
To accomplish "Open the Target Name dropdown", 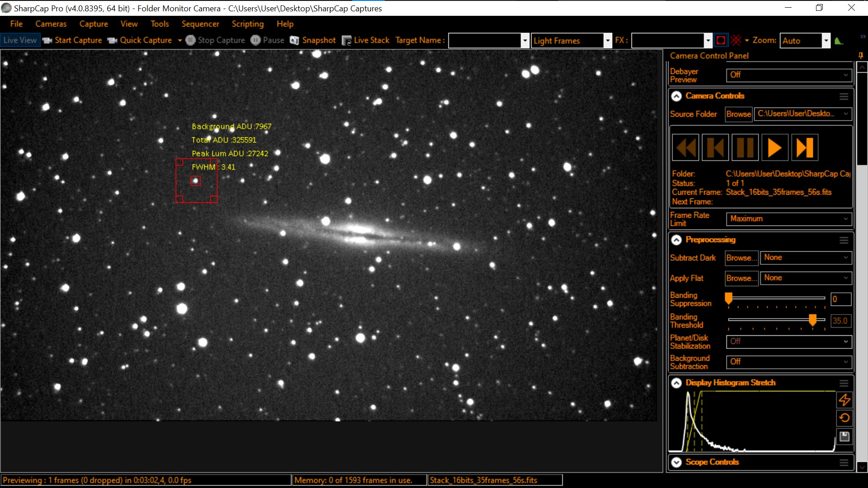I will (x=525, y=41).
